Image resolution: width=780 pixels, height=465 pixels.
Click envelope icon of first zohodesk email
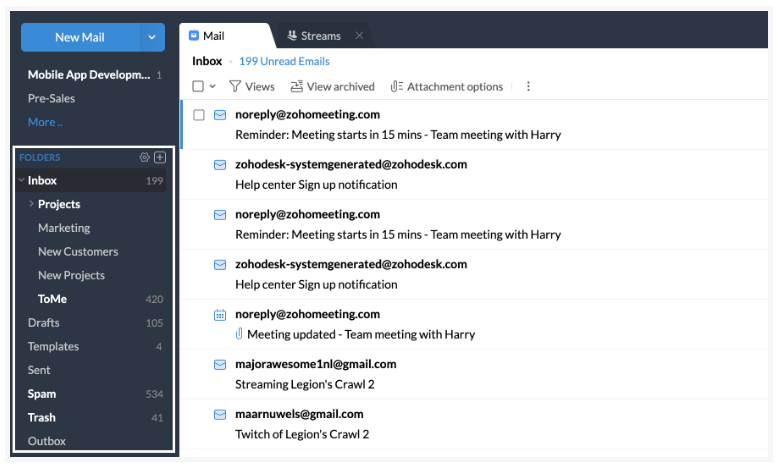pos(220,165)
